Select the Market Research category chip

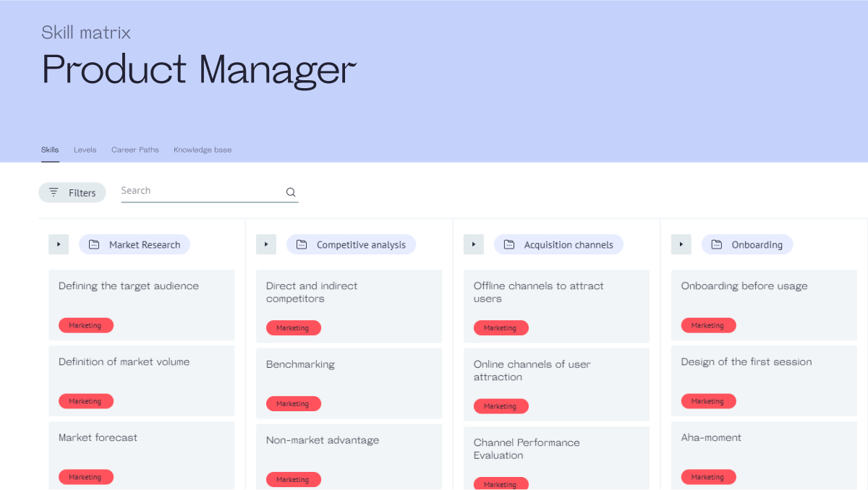135,244
